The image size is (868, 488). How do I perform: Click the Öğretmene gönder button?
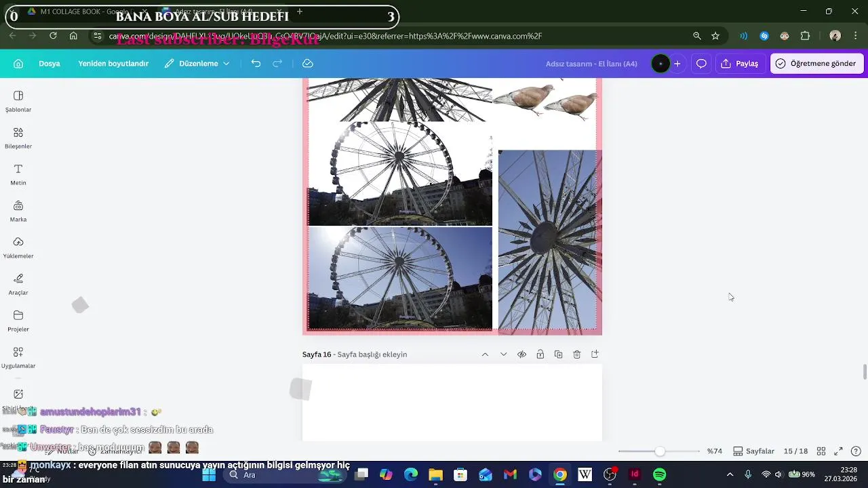click(817, 64)
